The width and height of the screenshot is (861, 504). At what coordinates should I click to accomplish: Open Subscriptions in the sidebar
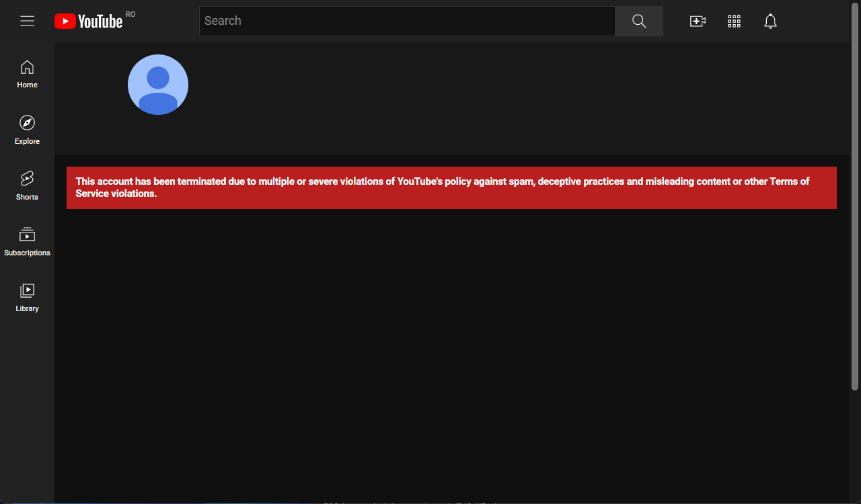(27, 241)
